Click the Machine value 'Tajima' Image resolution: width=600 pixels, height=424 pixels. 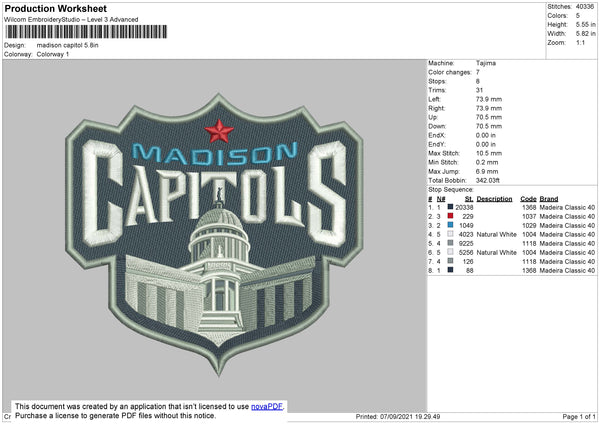[486, 63]
